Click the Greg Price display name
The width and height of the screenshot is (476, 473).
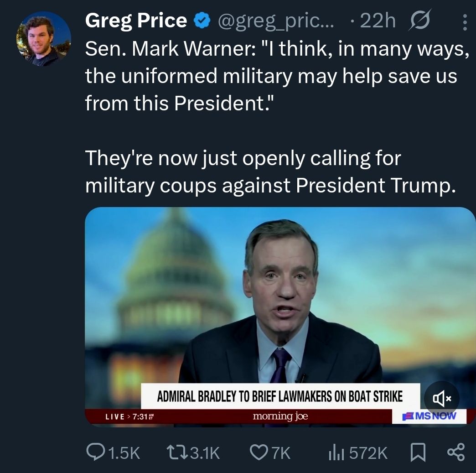pos(136,21)
